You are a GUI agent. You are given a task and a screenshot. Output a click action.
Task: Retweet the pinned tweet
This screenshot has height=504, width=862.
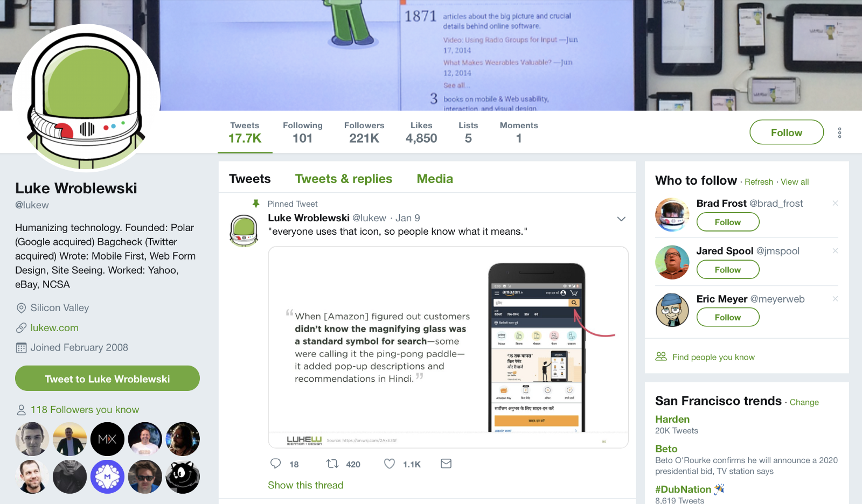pyautogui.click(x=332, y=464)
